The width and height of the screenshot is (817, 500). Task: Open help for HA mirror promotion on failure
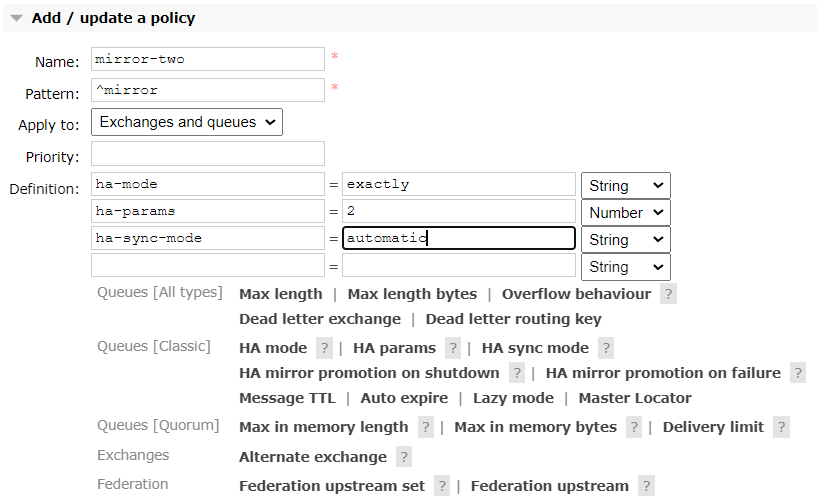click(x=798, y=373)
